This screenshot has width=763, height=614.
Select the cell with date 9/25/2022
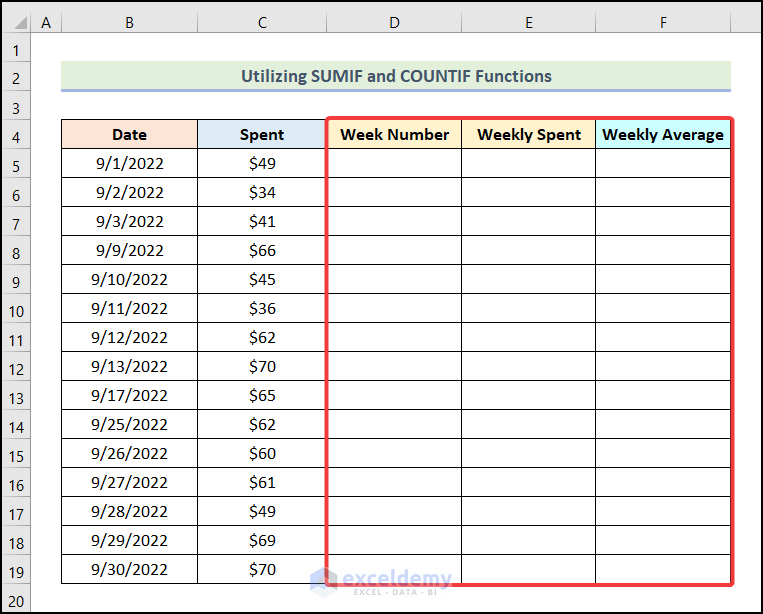coord(129,424)
